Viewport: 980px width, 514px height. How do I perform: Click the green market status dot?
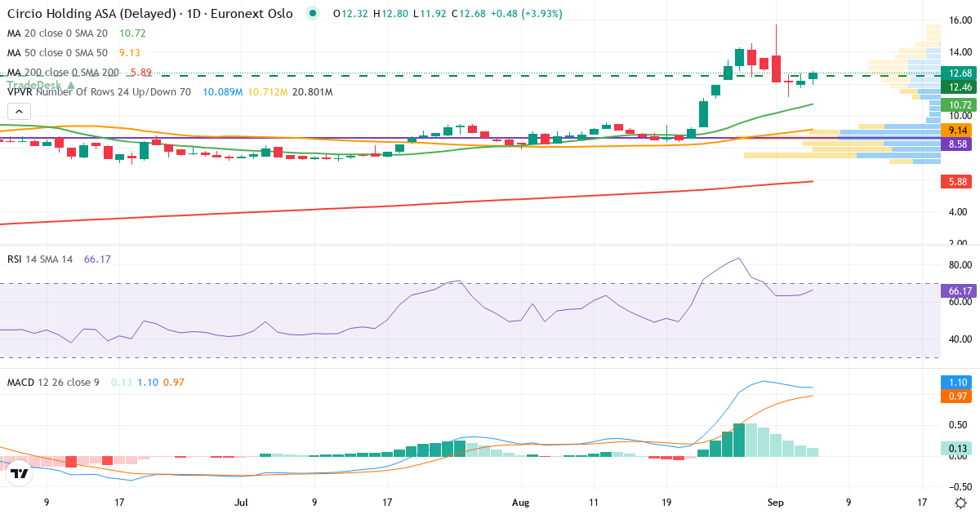311,14
